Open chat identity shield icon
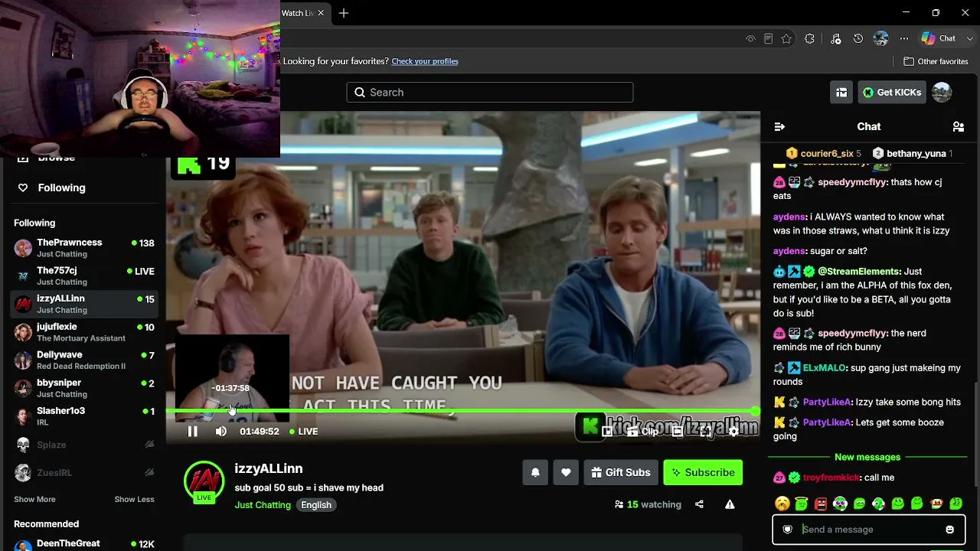 pyautogui.click(x=787, y=530)
